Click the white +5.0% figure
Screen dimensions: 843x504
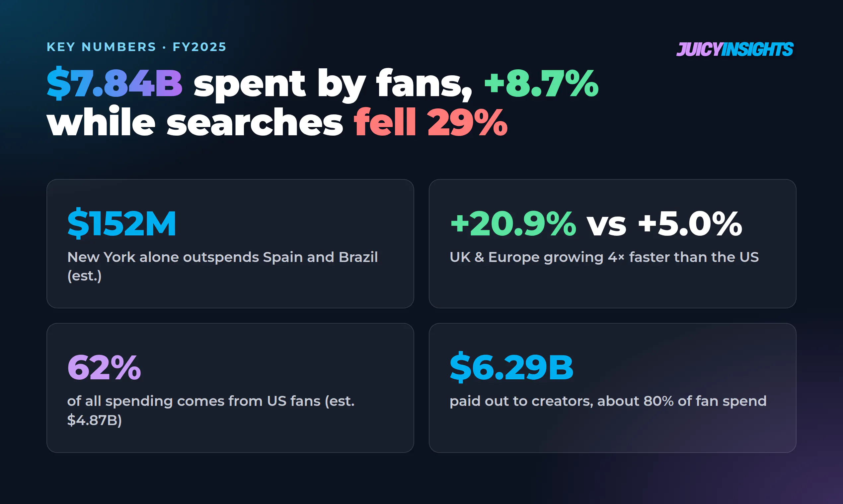click(x=690, y=223)
